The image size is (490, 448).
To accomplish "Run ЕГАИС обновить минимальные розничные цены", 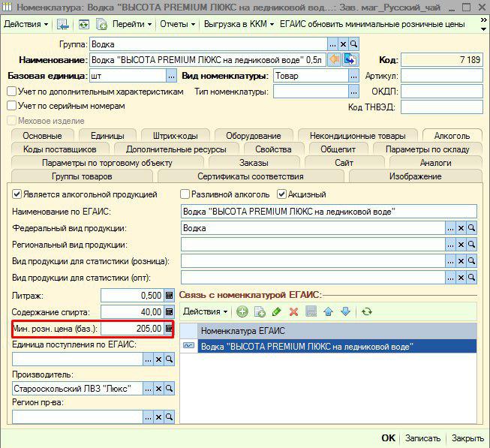I will point(372,24).
